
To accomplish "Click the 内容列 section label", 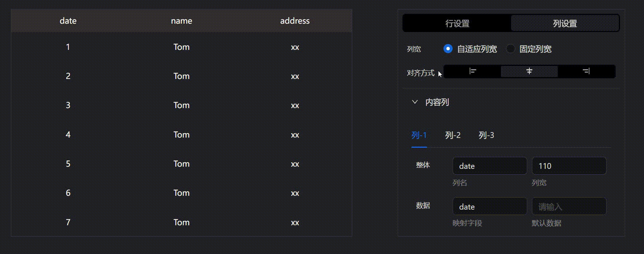I will (438, 102).
